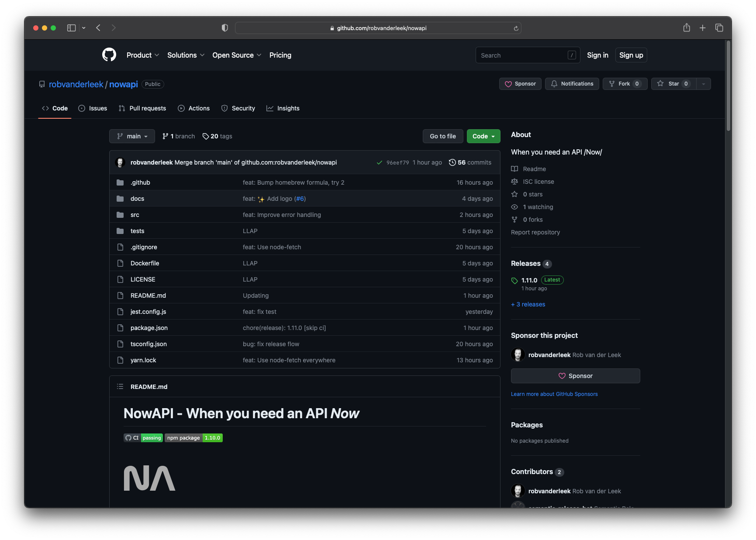Open the package.json file
This screenshot has width=756, height=540.
[x=149, y=328]
